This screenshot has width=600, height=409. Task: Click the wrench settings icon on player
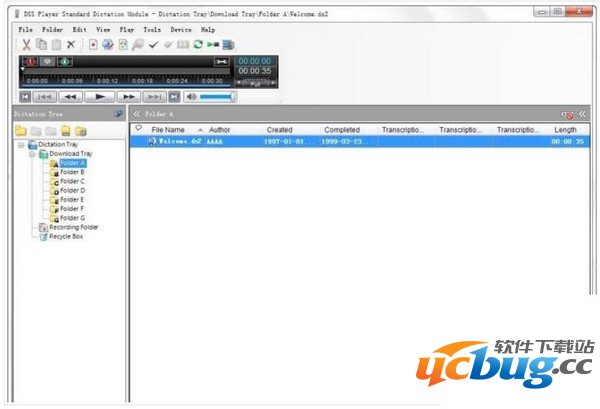[x=221, y=62]
